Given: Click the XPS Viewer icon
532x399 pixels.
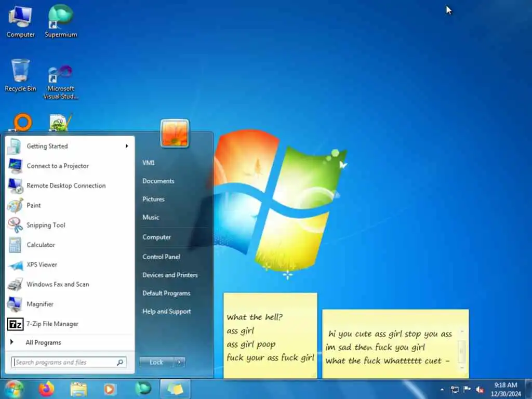Looking at the screenshot, I should 15,265.
